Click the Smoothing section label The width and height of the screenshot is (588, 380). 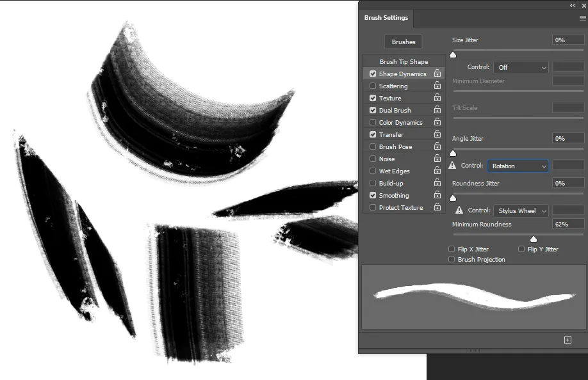coord(394,195)
